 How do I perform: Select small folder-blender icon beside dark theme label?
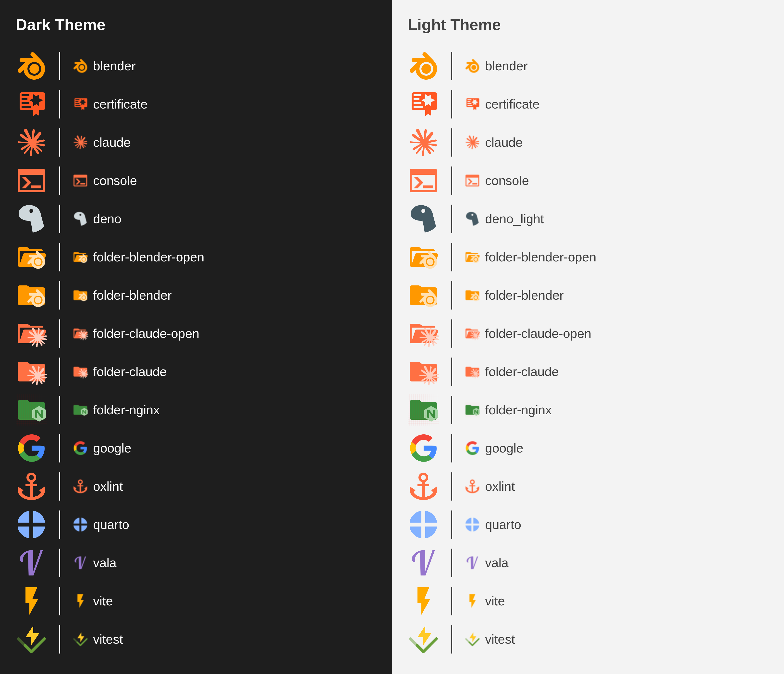[x=80, y=295]
